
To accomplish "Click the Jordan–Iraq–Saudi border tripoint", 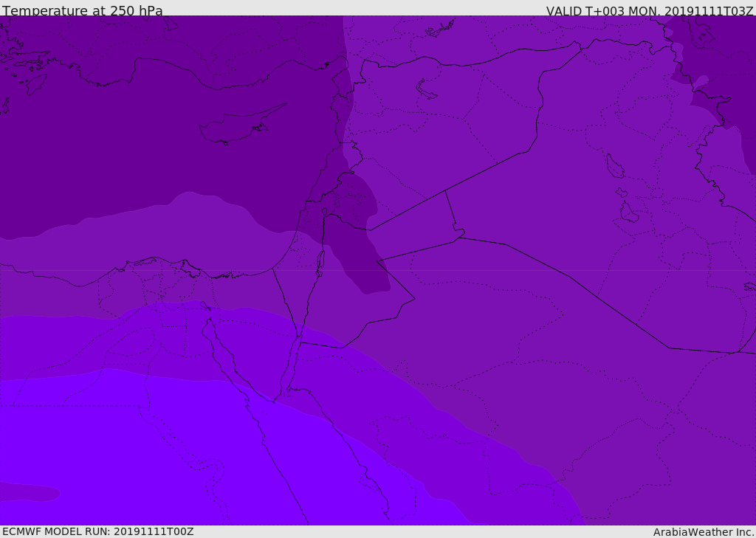I will click(x=464, y=235).
